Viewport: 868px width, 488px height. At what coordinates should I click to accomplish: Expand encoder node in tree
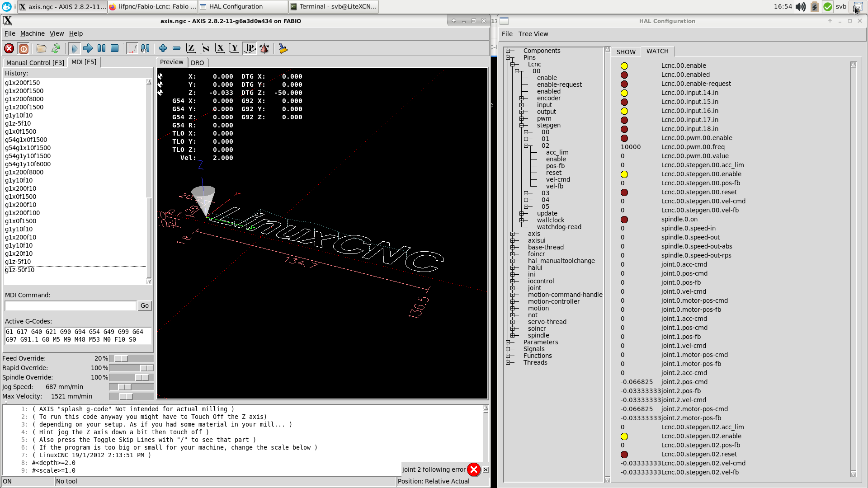click(522, 99)
